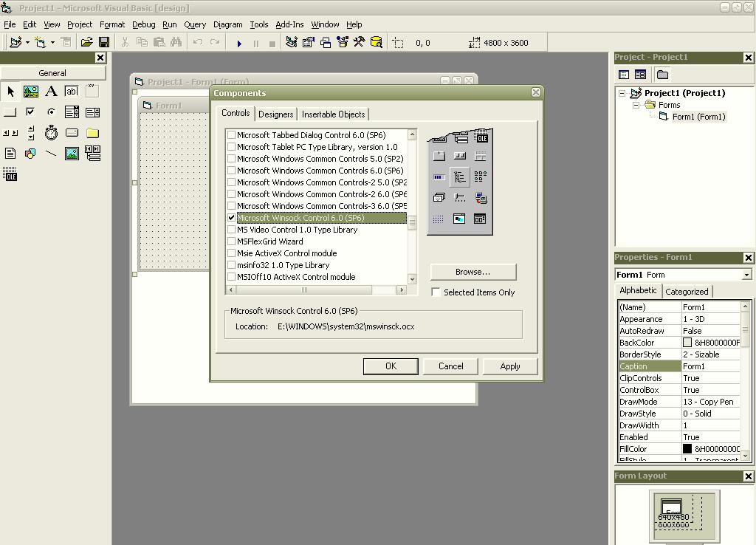
Task: Select the OLE control in the toolbox
Action: (10, 174)
